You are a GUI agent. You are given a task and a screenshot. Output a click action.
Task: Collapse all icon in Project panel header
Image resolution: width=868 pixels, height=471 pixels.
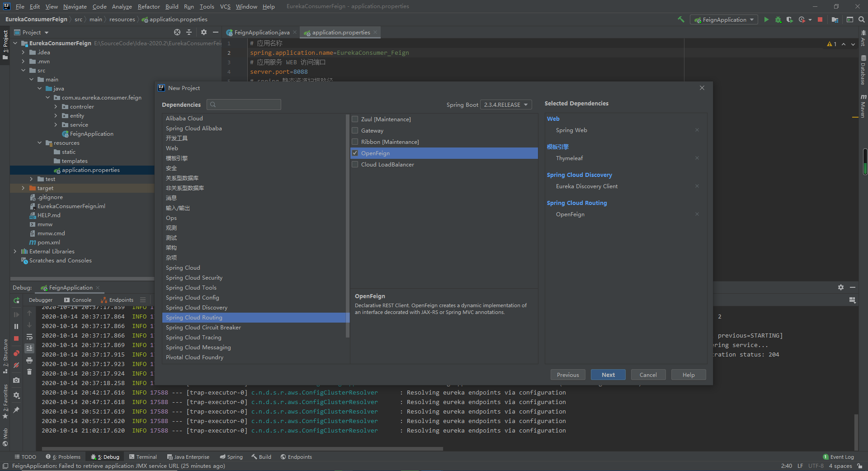click(189, 32)
